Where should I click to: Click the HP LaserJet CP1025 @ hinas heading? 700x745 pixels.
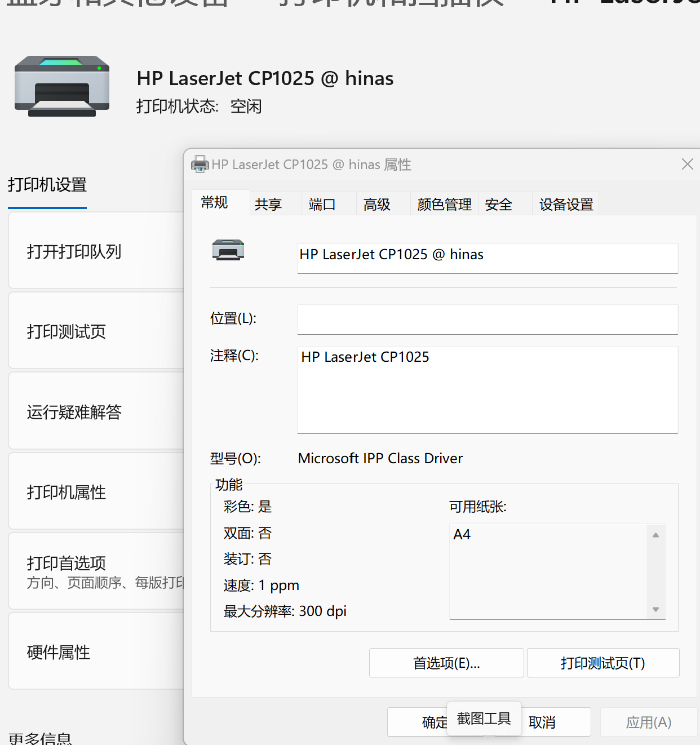[x=265, y=78]
